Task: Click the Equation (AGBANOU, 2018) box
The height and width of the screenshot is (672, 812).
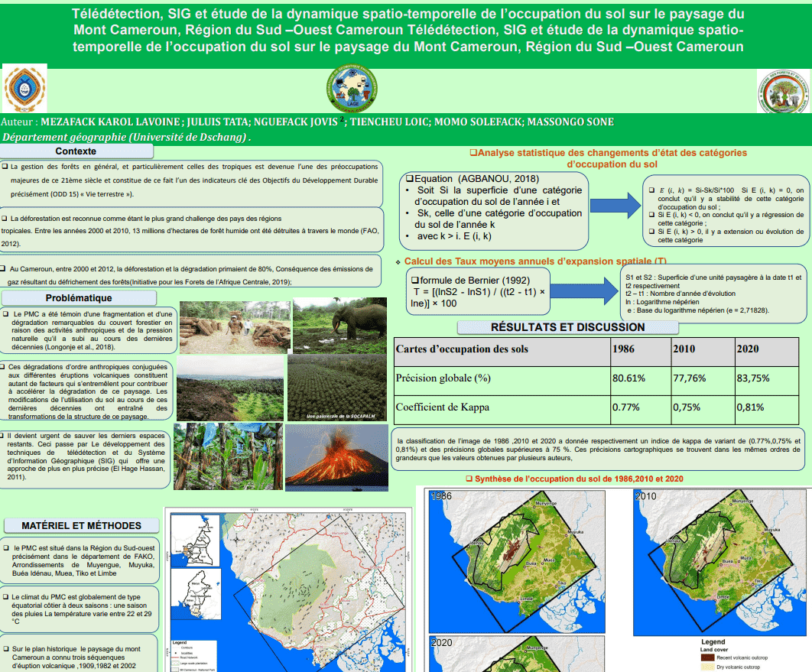Action: [x=494, y=210]
